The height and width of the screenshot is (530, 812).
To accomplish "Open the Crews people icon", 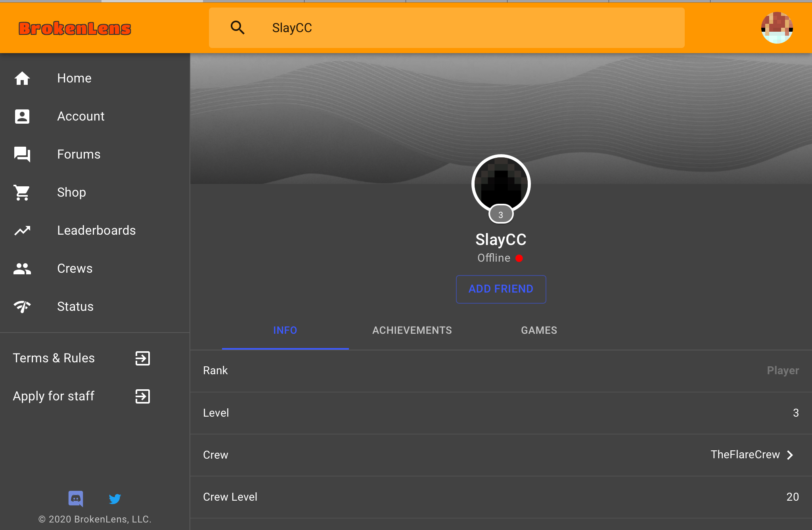I will point(22,268).
